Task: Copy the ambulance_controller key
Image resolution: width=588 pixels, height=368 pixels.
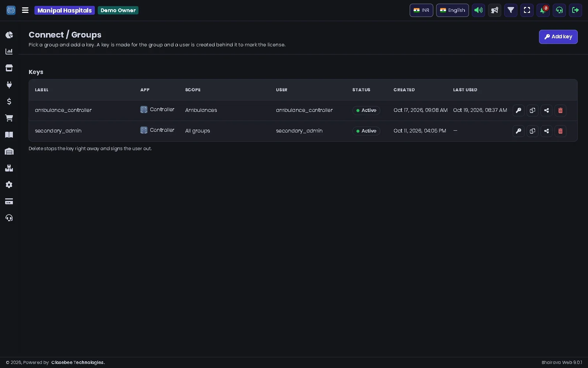Action: tap(533, 110)
